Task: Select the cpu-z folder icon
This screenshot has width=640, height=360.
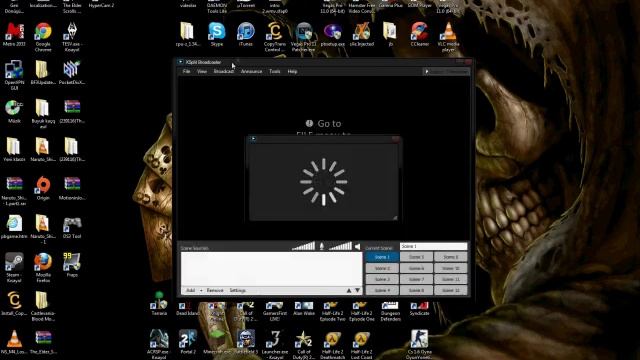Action: (188, 34)
